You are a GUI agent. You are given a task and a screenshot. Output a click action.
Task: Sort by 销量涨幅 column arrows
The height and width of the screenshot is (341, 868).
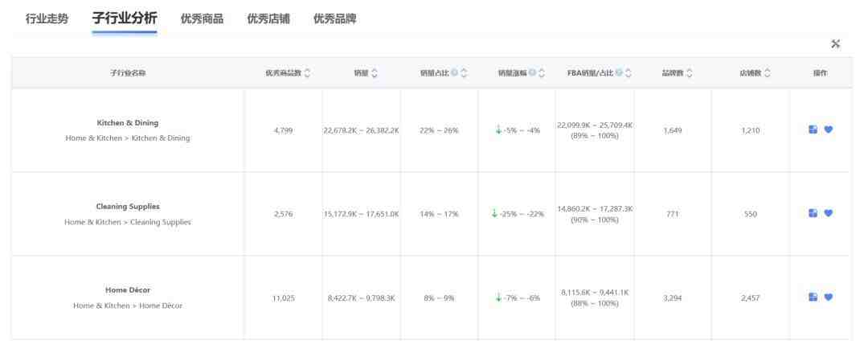(x=542, y=73)
